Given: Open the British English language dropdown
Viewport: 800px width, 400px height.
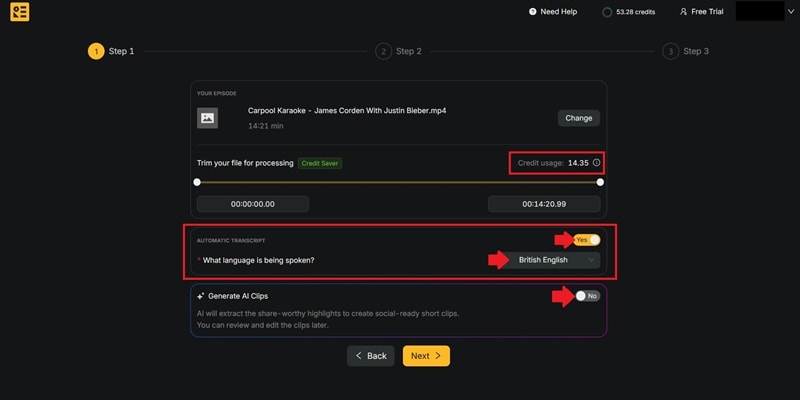Looking at the screenshot, I should [x=549, y=260].
